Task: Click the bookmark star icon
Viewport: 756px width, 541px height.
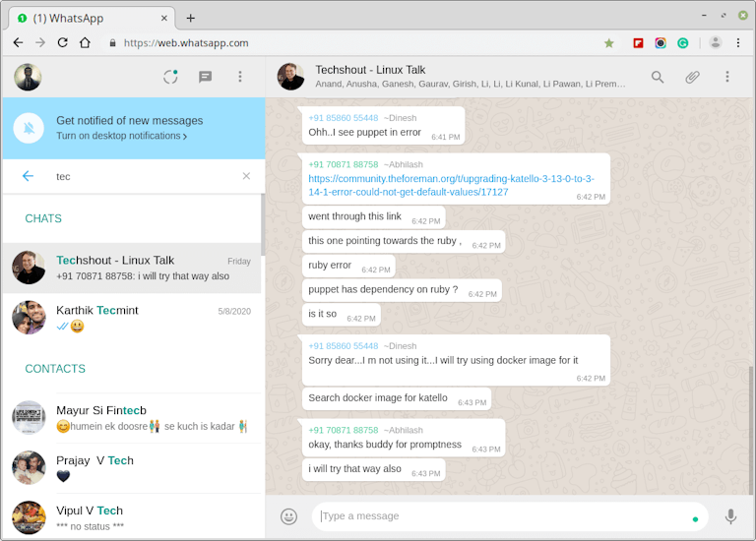Action: [x=609, y=43]
